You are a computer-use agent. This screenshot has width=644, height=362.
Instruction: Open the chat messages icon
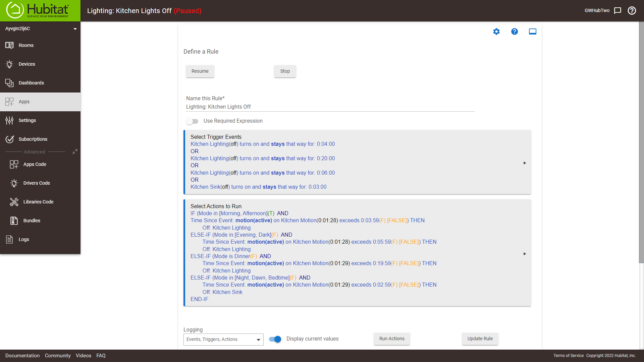point(618,10)
